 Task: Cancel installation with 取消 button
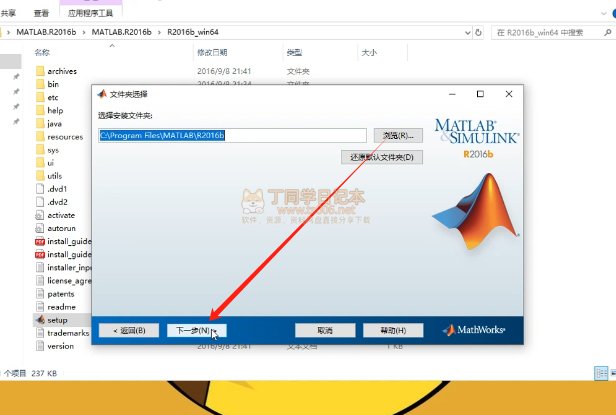pos(325,331)
